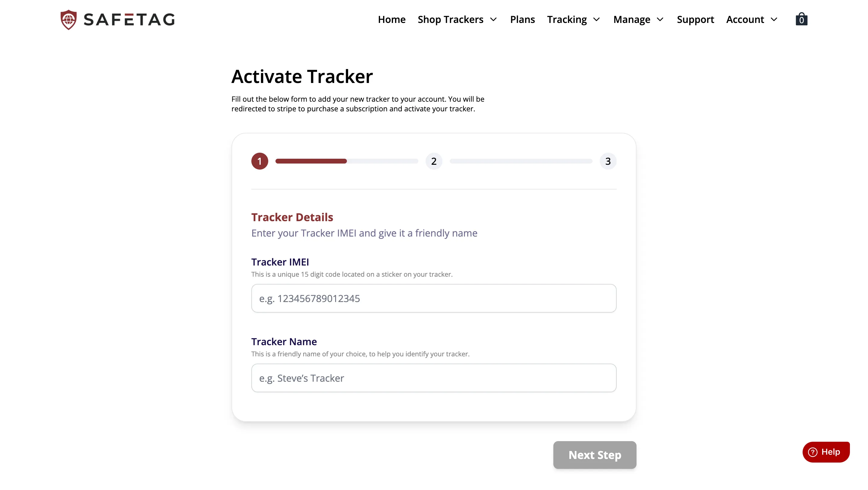Click the Tracker Details heading
Viewport: 868px width, 490px height.
(x=292, y=217)
